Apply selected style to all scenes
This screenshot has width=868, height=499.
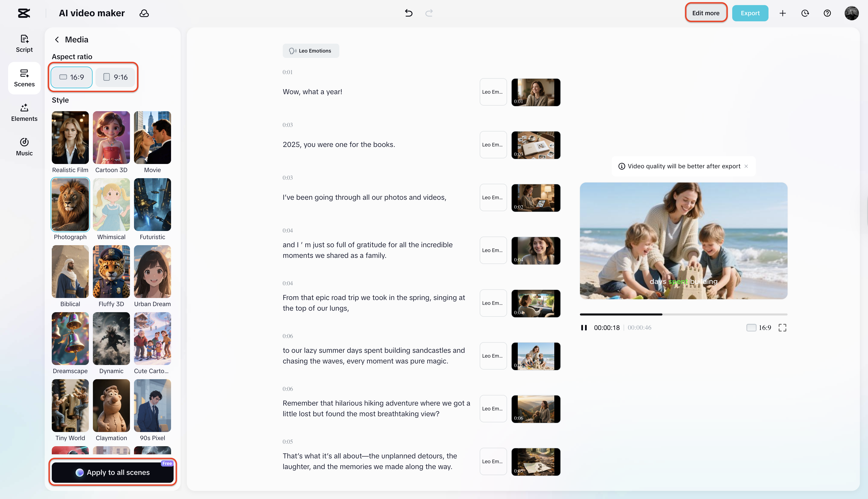click(x=112, y=472)
